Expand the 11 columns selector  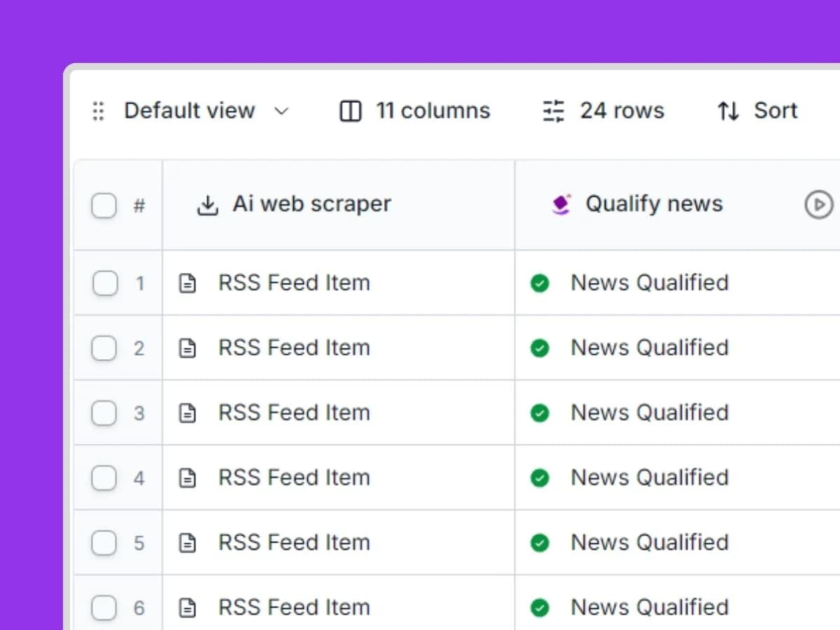pos(433,111)
